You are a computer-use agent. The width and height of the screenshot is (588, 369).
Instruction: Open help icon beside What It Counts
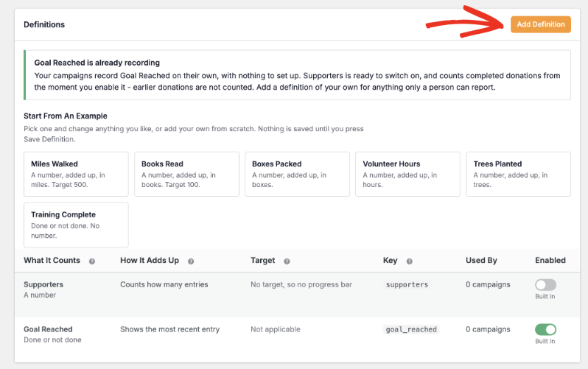[x=92, y=261]
